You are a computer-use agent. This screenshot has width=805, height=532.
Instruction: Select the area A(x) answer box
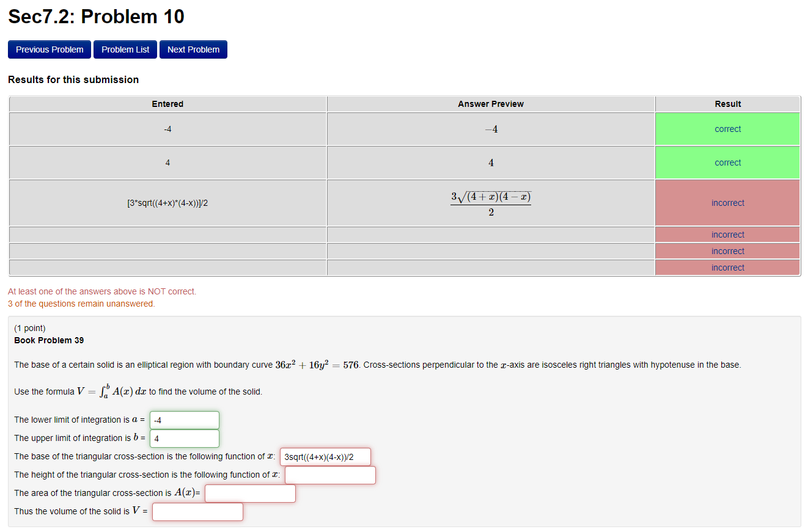250,493
